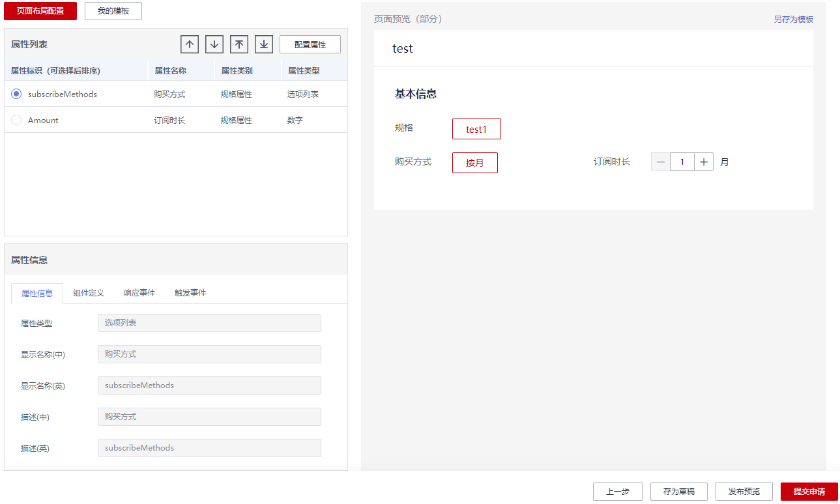Select the Amount radio button
The image size is (840, 504).
click(16, 120)
